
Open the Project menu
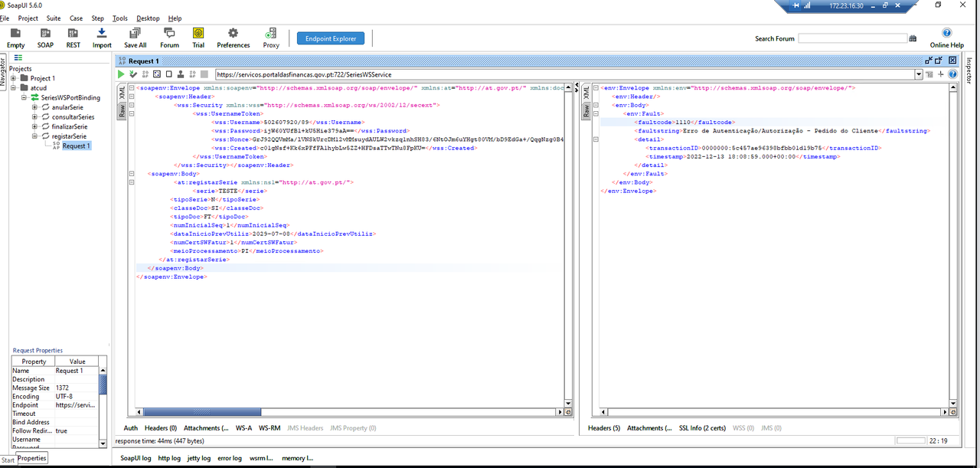pyautogui.click(x=28, y=18)
